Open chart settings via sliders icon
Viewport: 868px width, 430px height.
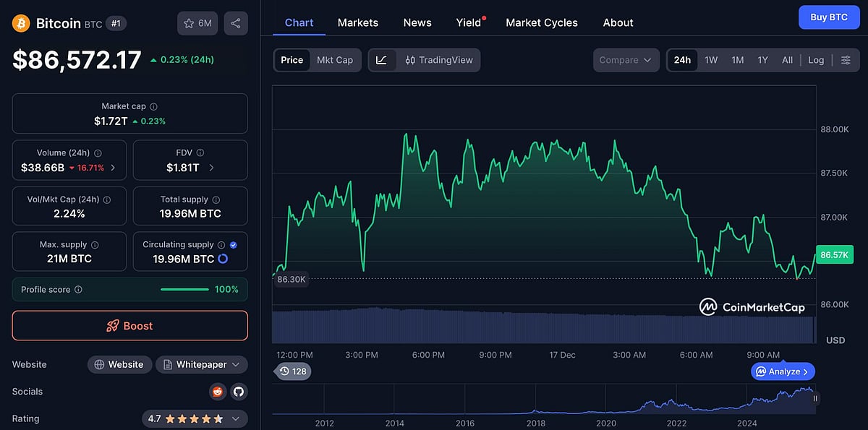coord(846,60)
